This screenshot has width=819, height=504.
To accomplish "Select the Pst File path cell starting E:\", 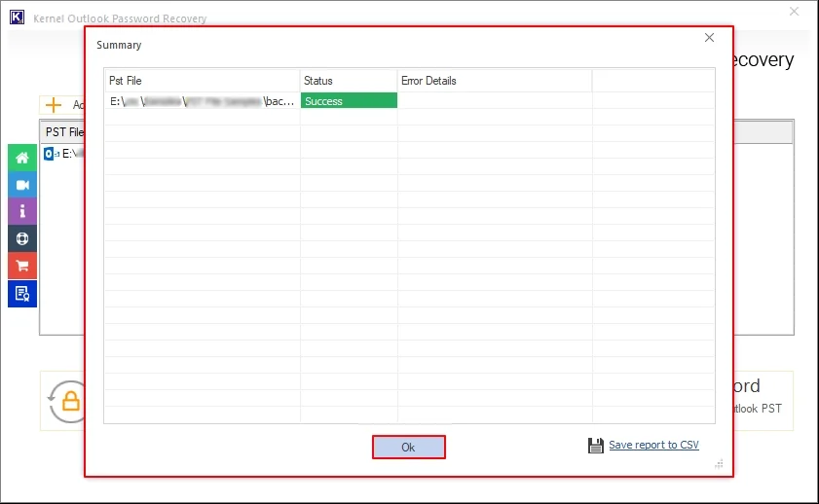I will click(x=203, y=100).
